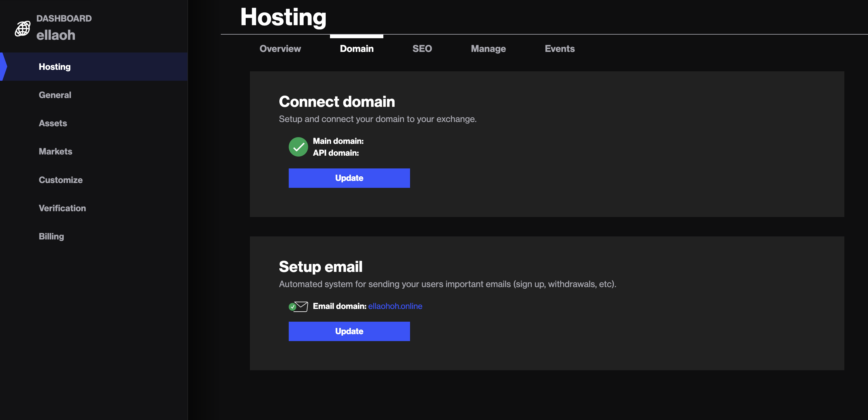868x420 pixels.
Task: Open the General sidebar section
Action: 55,95
